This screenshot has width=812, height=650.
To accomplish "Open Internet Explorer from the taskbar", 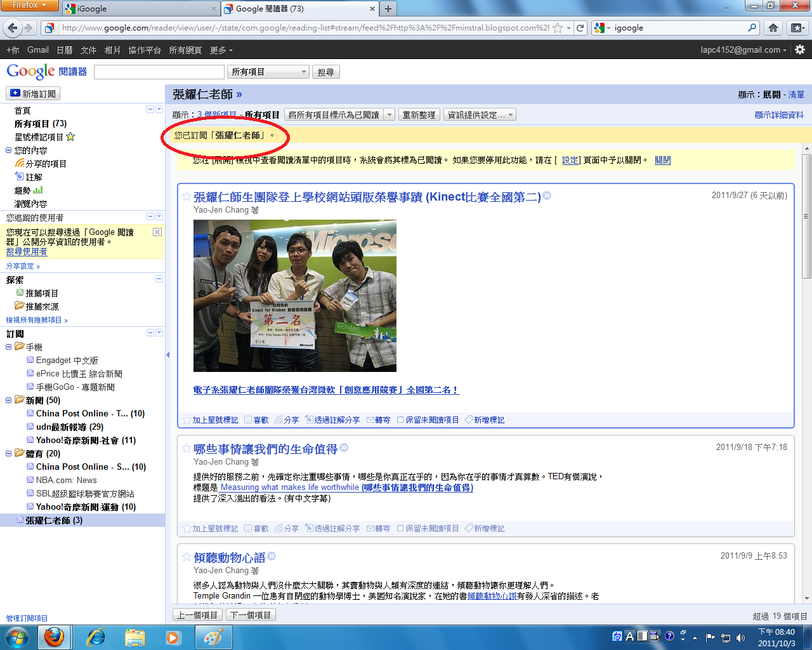I will coord(96,637).
